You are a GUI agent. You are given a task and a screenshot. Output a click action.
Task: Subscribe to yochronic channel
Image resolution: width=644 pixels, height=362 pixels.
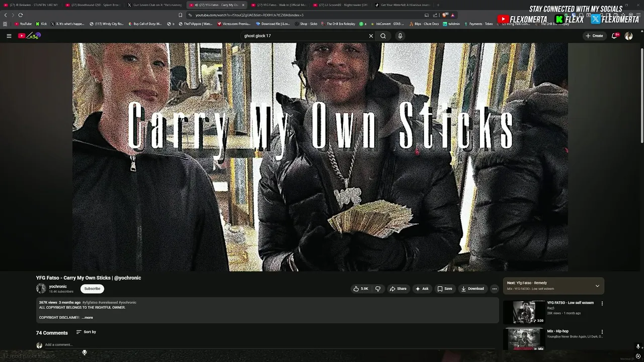click(x=92, y=289)
